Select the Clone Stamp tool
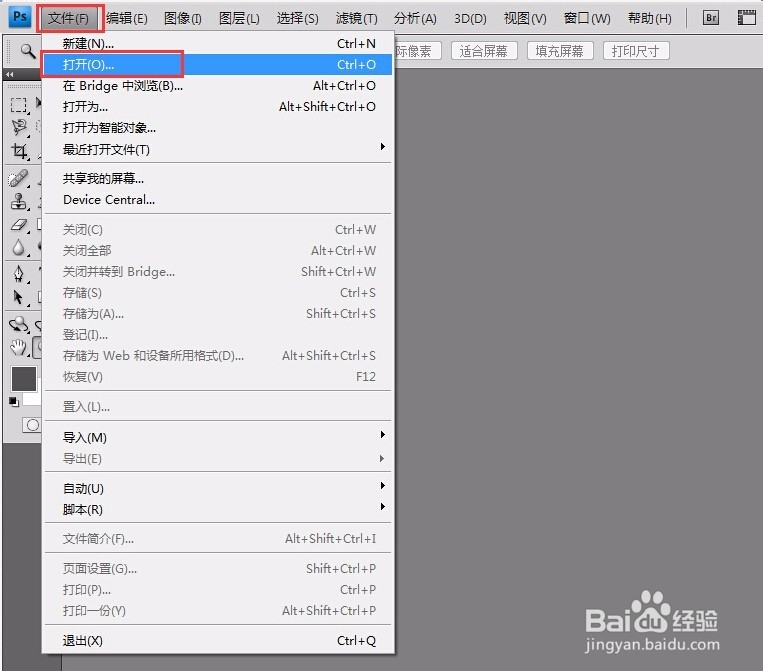Screen dimensions: 763x671 (x=19, y=201)
